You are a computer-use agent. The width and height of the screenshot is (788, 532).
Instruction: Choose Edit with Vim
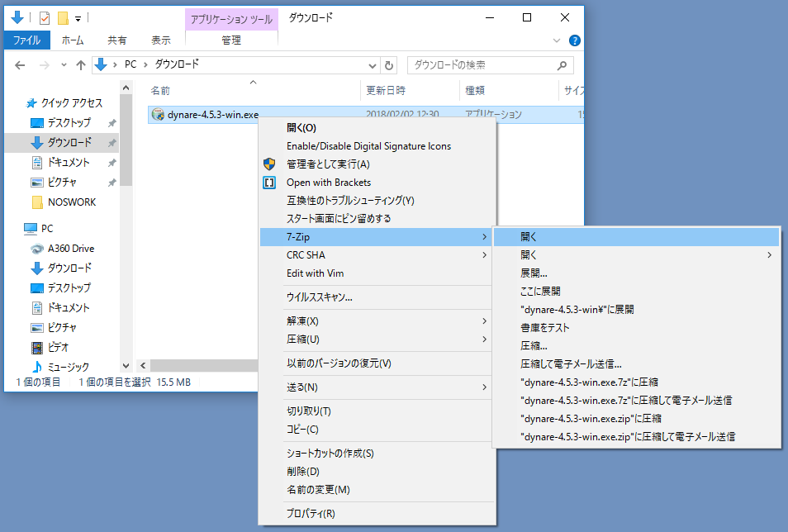tap(377, 273)
